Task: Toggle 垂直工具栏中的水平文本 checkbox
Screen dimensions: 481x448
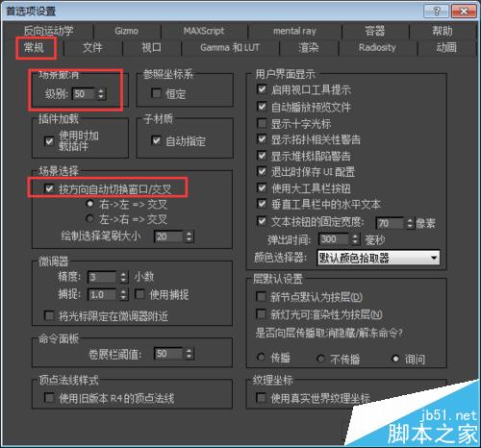Action: pos(262,204)
